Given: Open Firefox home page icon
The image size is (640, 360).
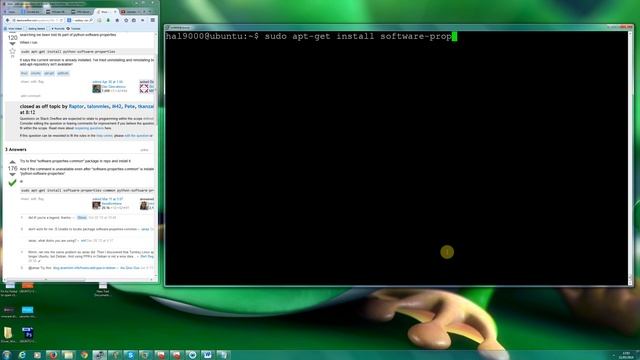Looking at the screenshot, I should coord(117,20).
